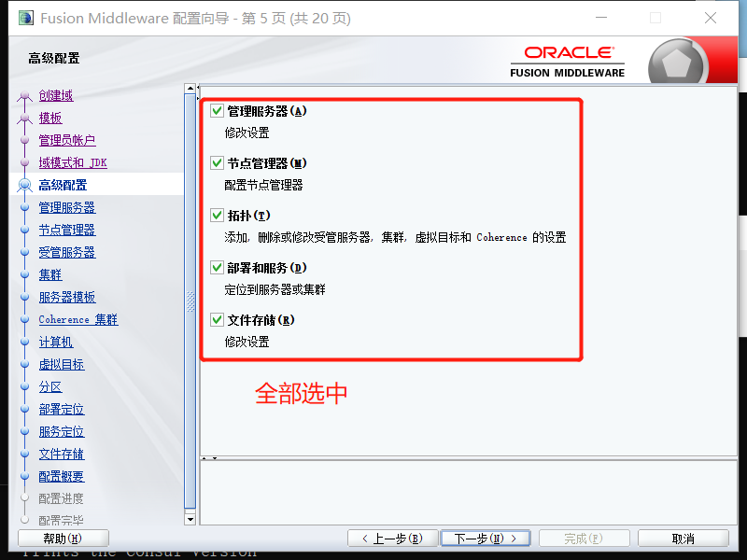Click the Fusion Middleware icon in title bar

25,18
